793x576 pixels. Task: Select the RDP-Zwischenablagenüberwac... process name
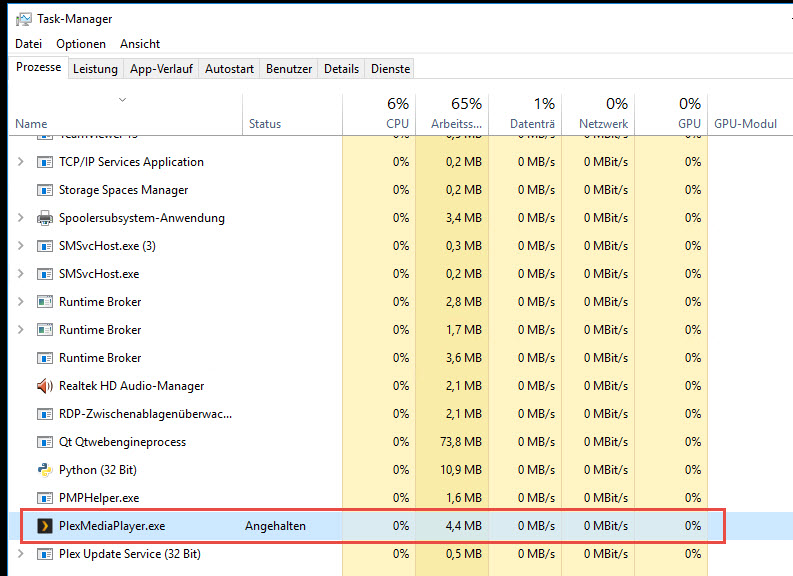tap(146, 414)
